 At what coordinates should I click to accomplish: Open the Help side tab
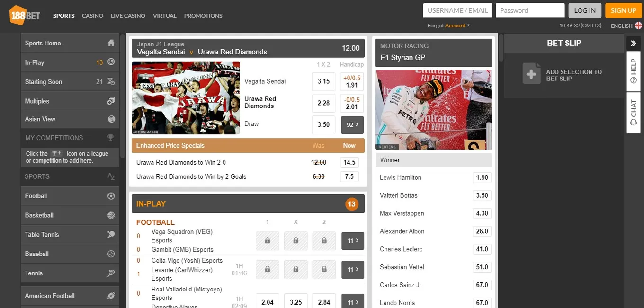634,70
